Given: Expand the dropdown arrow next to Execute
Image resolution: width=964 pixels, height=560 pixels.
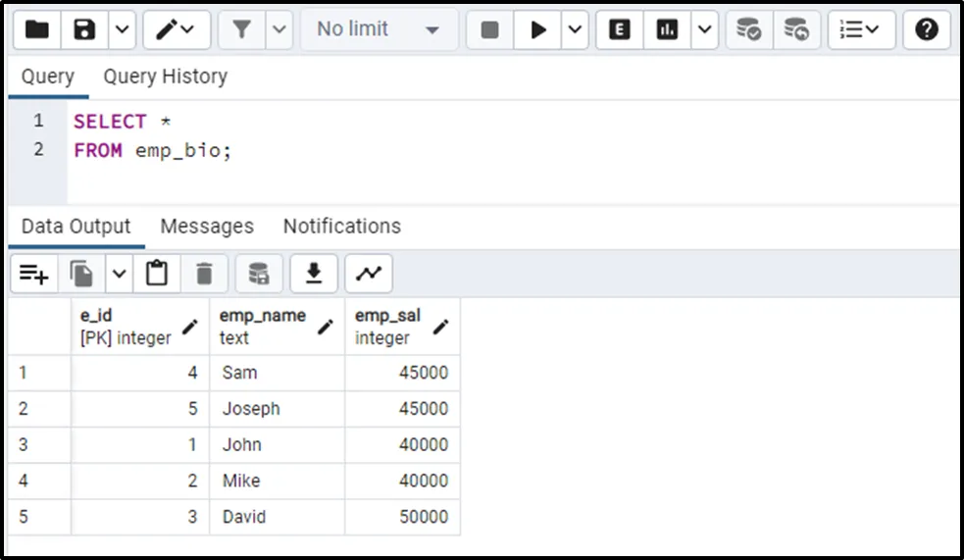Looking at the screenshot, I should pyautogui.click(x=576, y=29).
